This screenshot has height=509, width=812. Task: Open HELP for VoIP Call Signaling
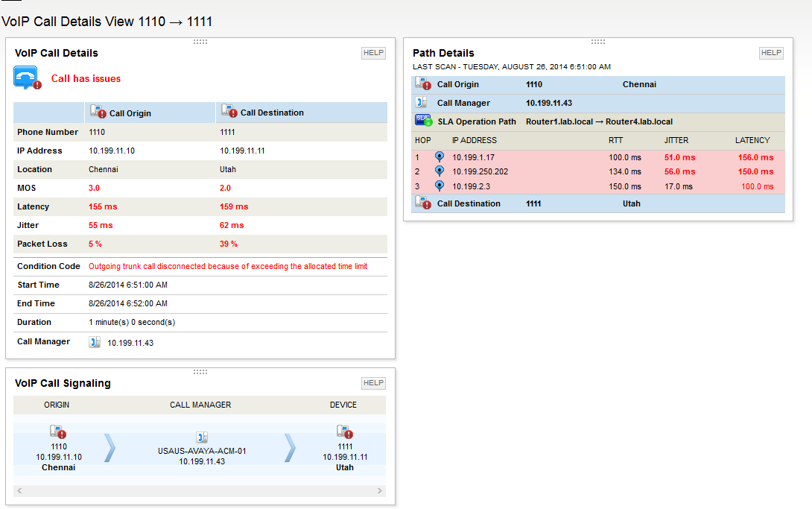pyautogui.click(x=373, y=383)
